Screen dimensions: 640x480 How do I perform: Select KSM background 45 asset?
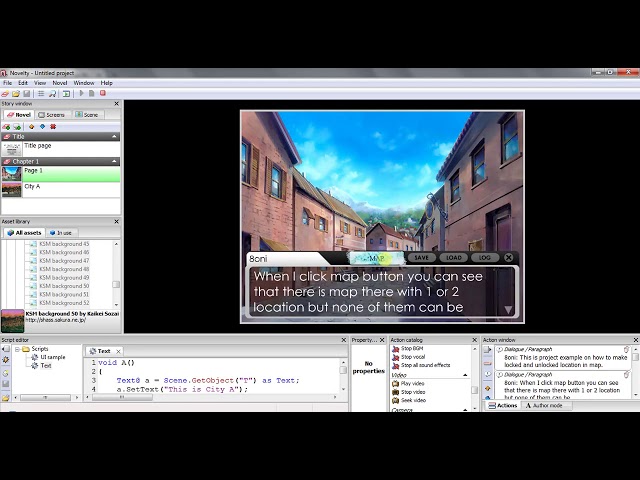click(x=64, y=244)
